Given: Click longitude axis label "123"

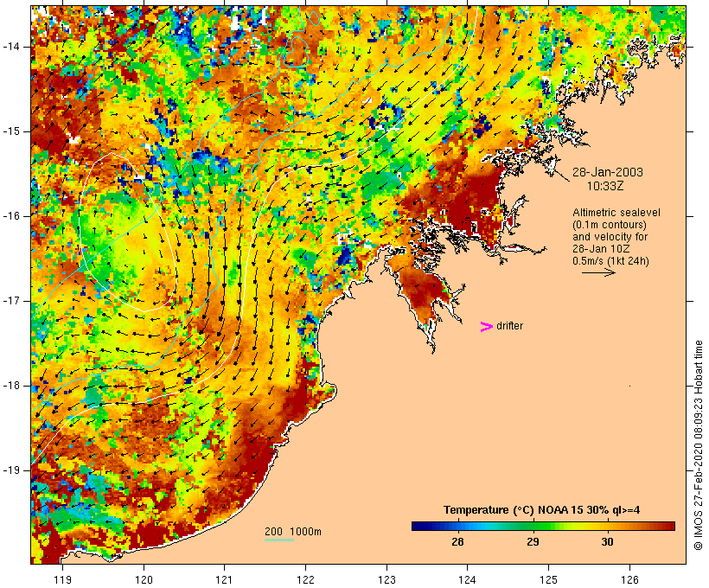Looking at the screenshot, I should [x=386, y=579].
